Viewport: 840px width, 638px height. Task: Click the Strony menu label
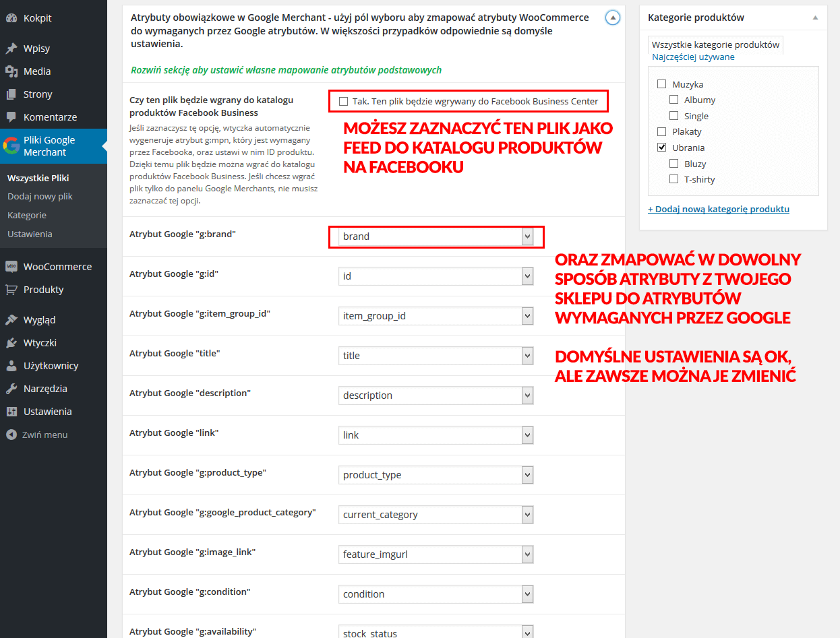coord(38,94)
